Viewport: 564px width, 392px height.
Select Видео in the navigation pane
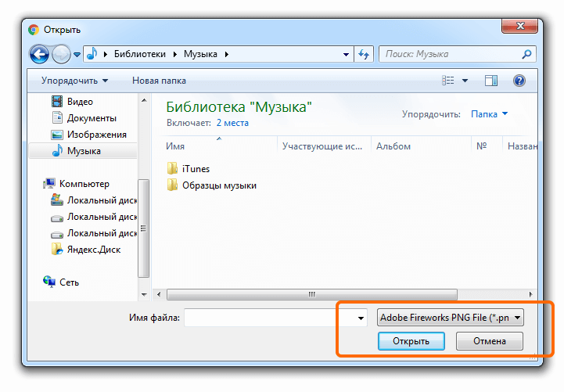pos(80,102)
